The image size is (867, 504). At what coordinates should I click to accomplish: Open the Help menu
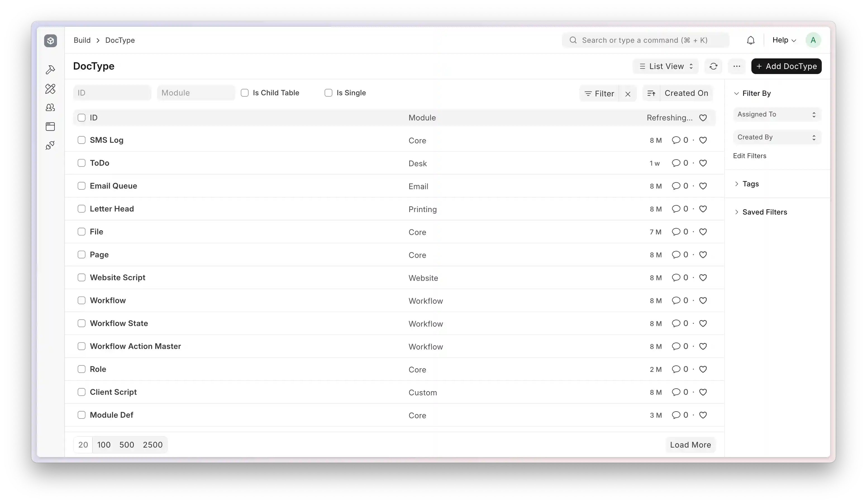(783, 40)
